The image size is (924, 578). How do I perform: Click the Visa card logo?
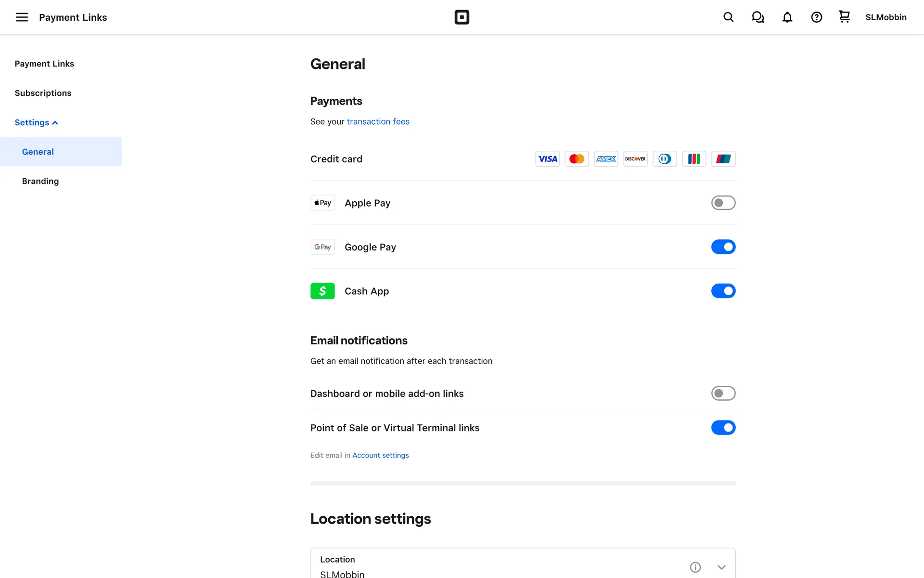[x=547, y=159]
